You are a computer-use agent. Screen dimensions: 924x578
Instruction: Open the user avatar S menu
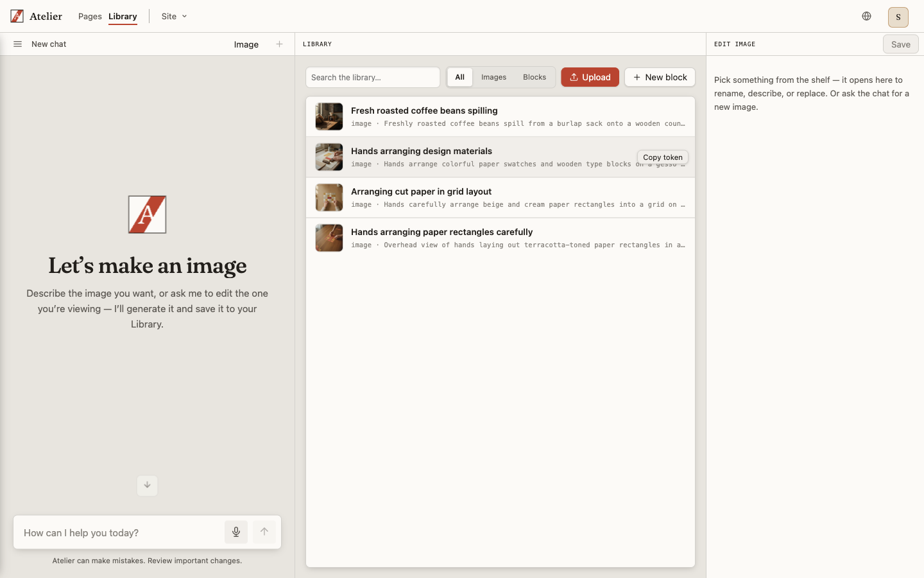(x=898, y=17)
